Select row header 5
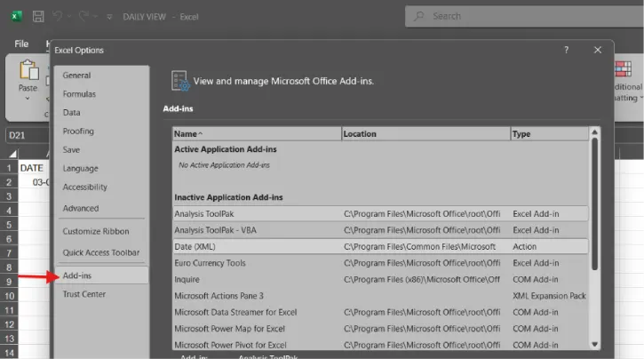Viewport: 644px width, 359px height. 9,225
